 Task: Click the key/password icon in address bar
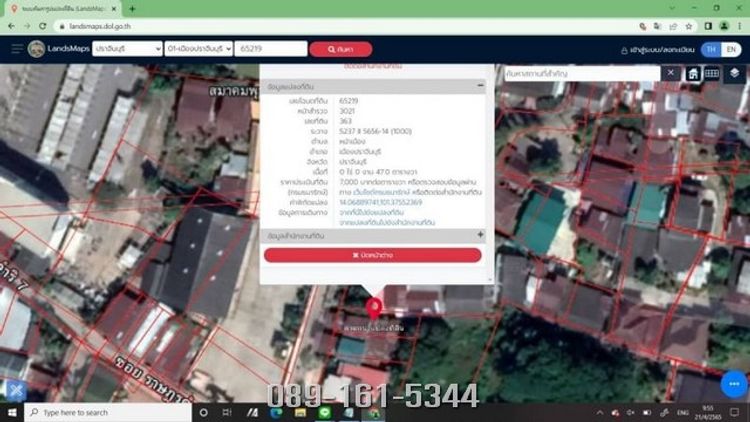[643, 26]
